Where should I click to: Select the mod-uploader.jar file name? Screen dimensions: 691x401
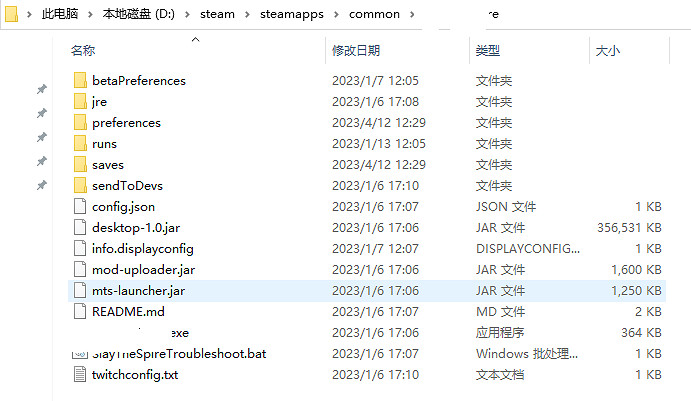point(143,270)
